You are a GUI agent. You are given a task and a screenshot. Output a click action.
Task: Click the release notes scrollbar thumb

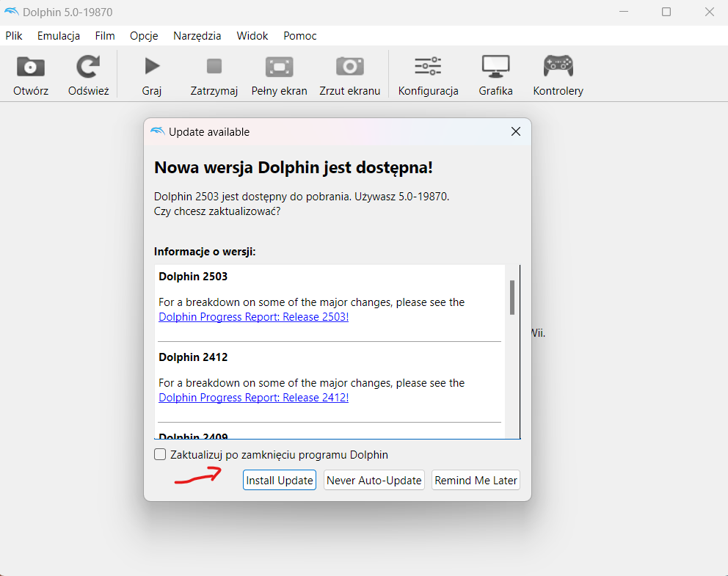512,297
